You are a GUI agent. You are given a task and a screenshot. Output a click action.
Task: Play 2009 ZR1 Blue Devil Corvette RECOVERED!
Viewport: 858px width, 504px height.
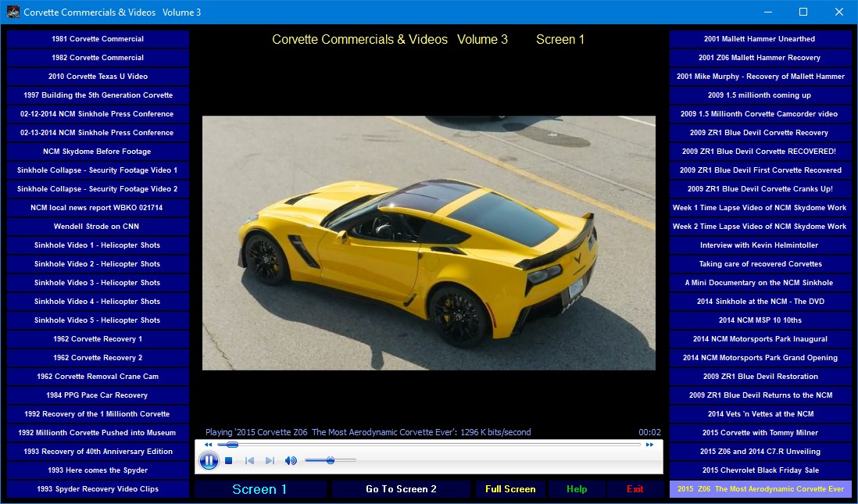click(760, 151)
